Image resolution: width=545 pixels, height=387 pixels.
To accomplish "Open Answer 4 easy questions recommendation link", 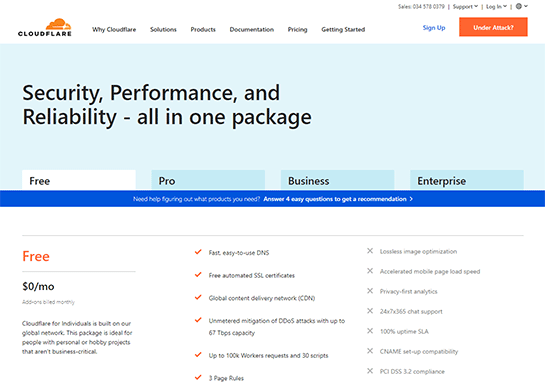I will [x=335, y=199].
